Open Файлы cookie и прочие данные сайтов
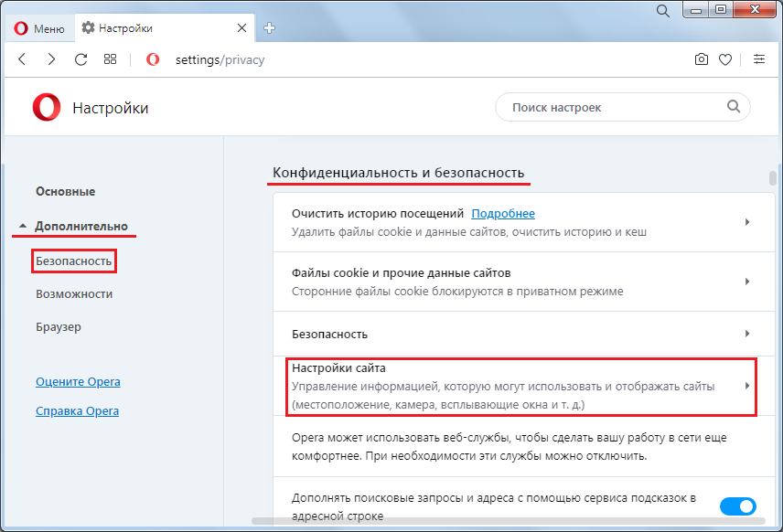Image resolution: width=783 pixels, height=532 pixels. point(523,282)
